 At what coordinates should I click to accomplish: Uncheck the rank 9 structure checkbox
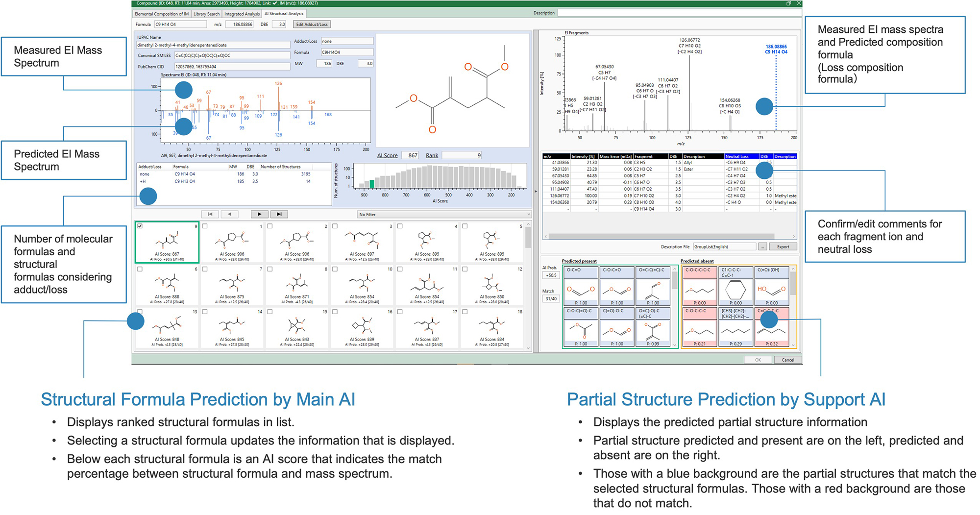[140, 226]
